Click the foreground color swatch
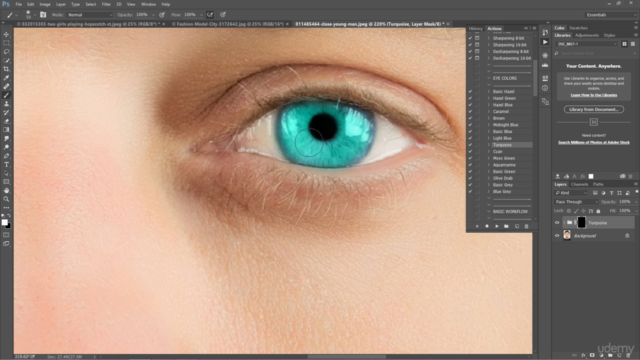This screenshot has height=360, width=640. pos(4,222)
